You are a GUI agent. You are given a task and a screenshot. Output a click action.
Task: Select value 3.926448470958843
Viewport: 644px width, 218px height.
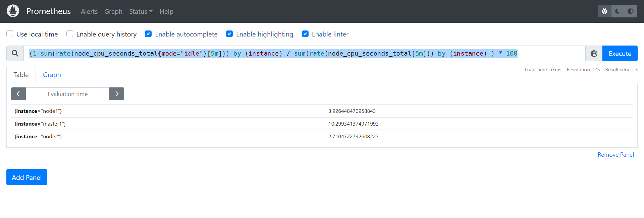[x=352, y=111]
